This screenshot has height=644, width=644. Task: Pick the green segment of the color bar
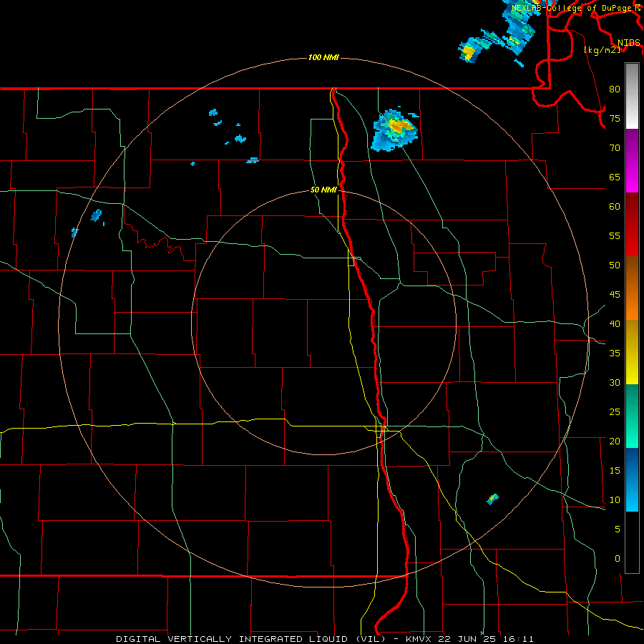coord(632,416)
